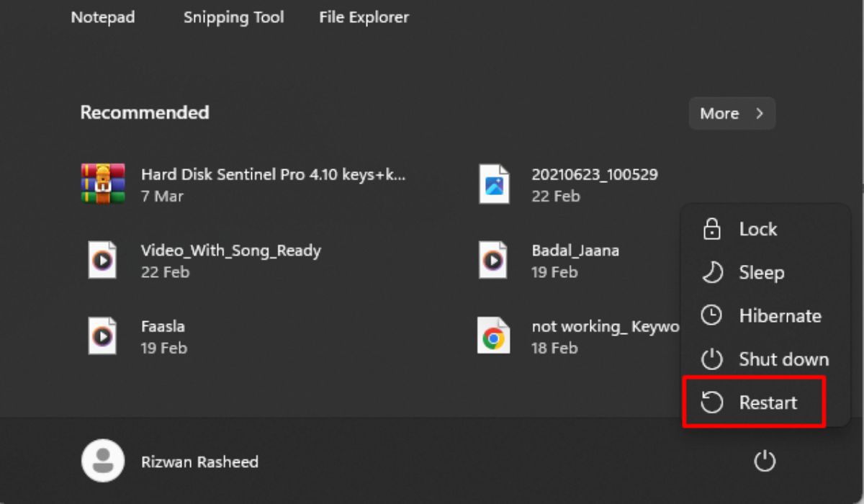This screenshot has height=504, width=864.
Task: Click the WinRAR archive icon for Hard Disk Sentinel
Action: point(103,184)
